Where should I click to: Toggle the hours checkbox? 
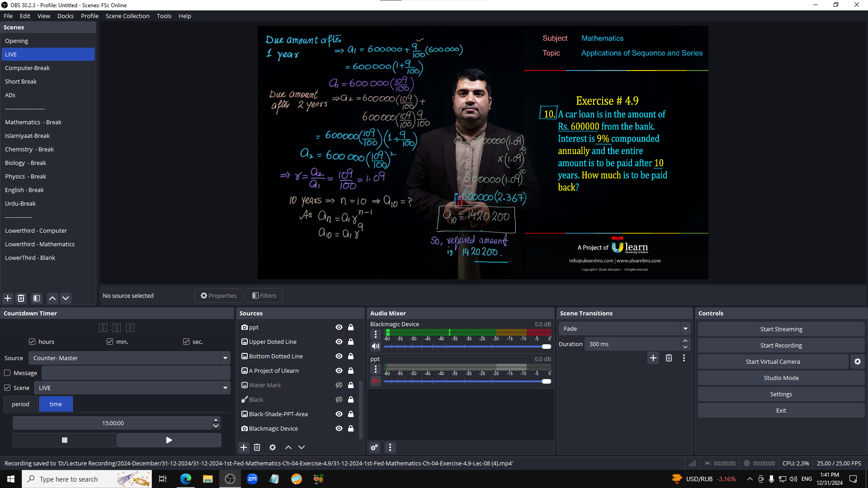tap(32, 342)
